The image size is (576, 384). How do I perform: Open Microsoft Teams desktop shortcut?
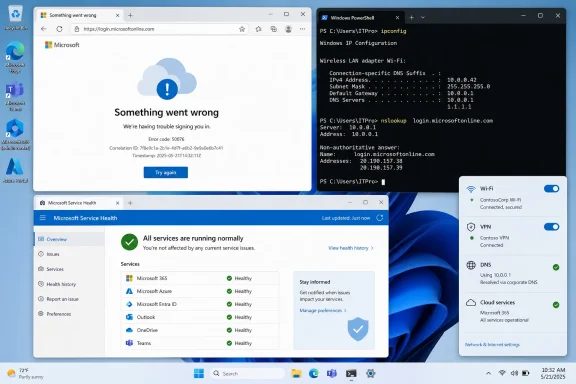15,96
